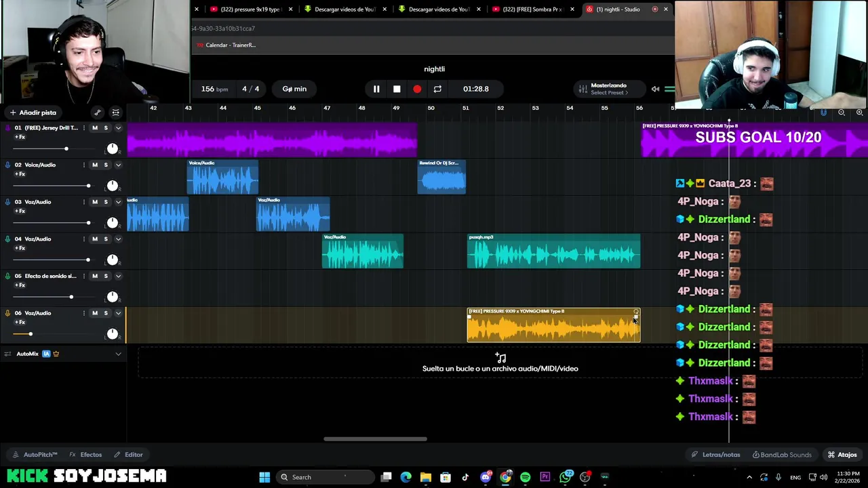The image size is (868, 488).
Task: Select the Rewind Or Dj Scratch clip
Action: click(x=441, y=177)
